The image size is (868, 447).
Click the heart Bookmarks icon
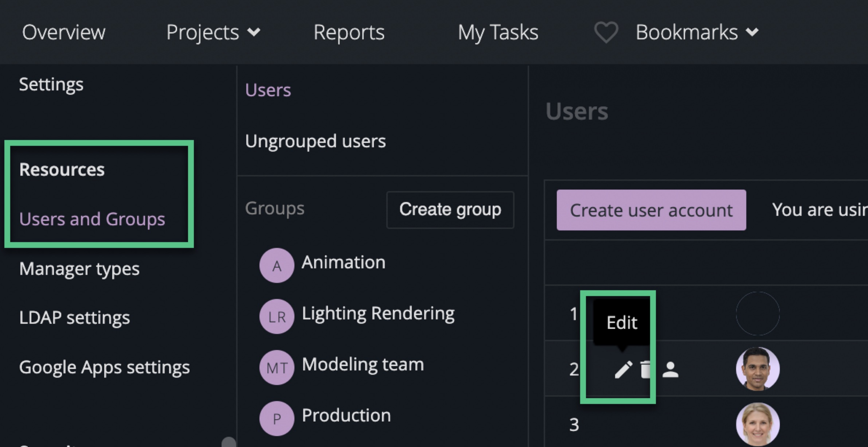(x=606, y=32)
